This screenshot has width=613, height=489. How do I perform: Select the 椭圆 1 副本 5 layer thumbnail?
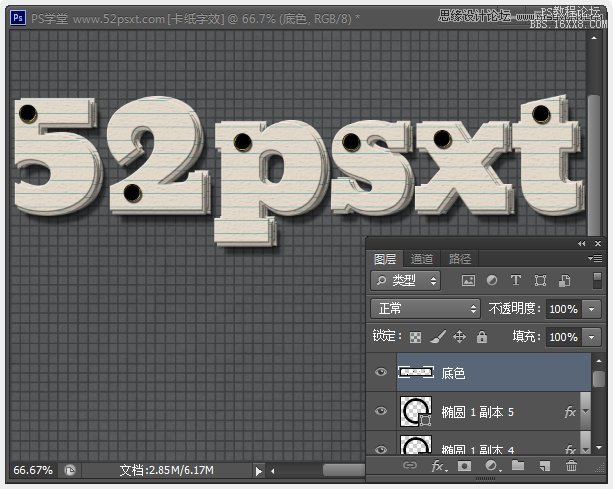coord(416,411)
